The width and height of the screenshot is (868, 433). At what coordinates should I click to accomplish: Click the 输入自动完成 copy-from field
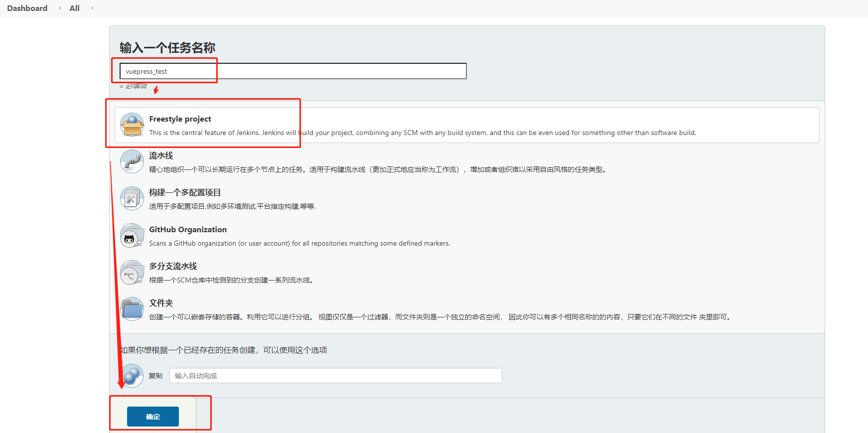point(335,376)
